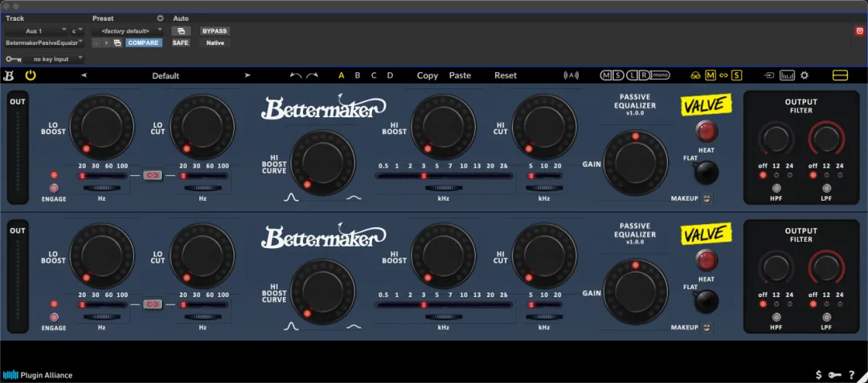Screen dimensions: 868x383
Task: Click the yellow linked-circles stereo icon
Action: click(x=695, y=75)
